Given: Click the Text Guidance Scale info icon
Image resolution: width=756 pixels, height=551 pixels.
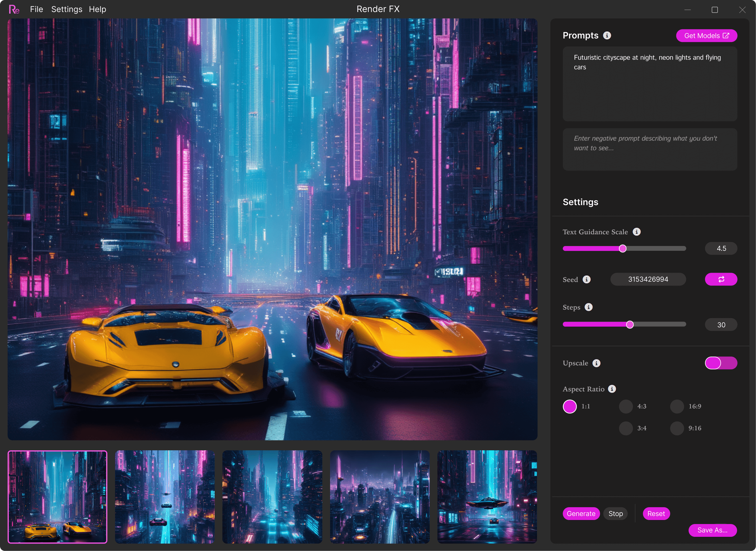Looking at the screenshot, I should (637, 232).
